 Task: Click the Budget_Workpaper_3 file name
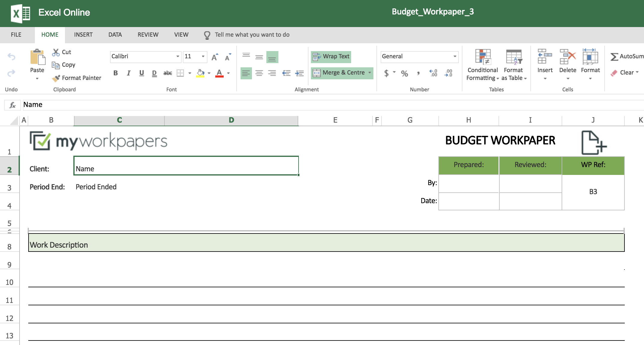point(433,12)
